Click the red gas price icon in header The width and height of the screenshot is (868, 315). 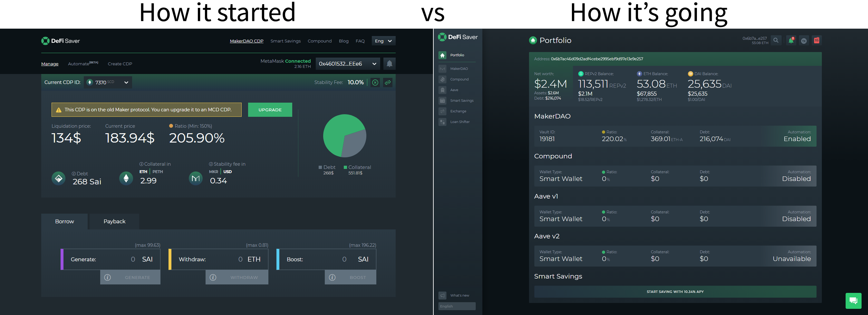tap(816, 41)
